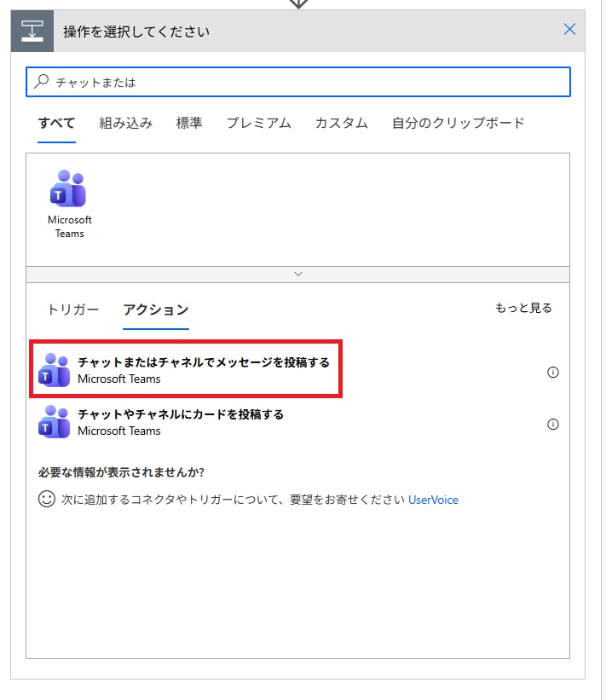Image resolution: width=606 pixels, height=700 pixels.
Task: Open the UserVoice link
Action: pyautogui.click(x=433, y=500)
